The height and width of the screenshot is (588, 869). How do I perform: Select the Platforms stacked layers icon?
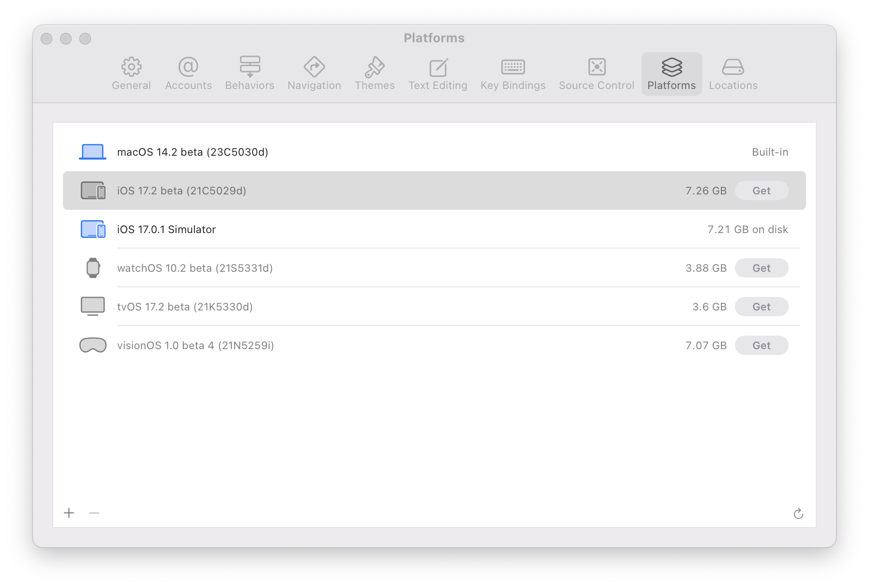point(672,67)
